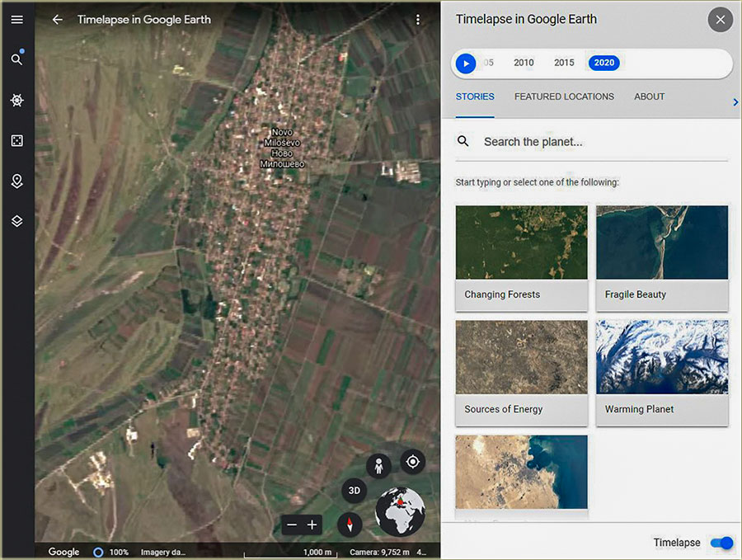Open the ABOUT tab
This screenshot has height=560, width=742.
point(649,96)
